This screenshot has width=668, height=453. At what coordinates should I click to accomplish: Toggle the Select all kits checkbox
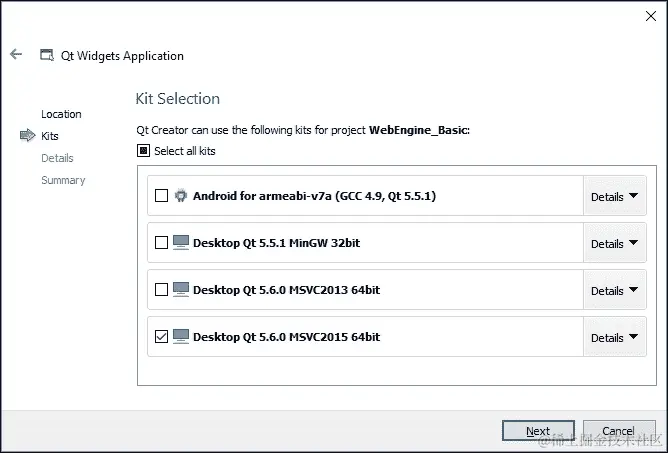click(x=144, y=150)
